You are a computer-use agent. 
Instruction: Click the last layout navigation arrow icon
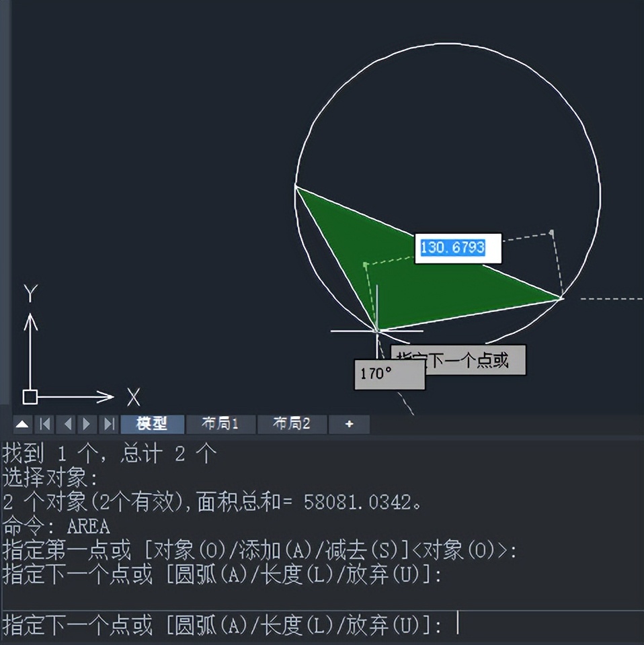click(108, 424)
